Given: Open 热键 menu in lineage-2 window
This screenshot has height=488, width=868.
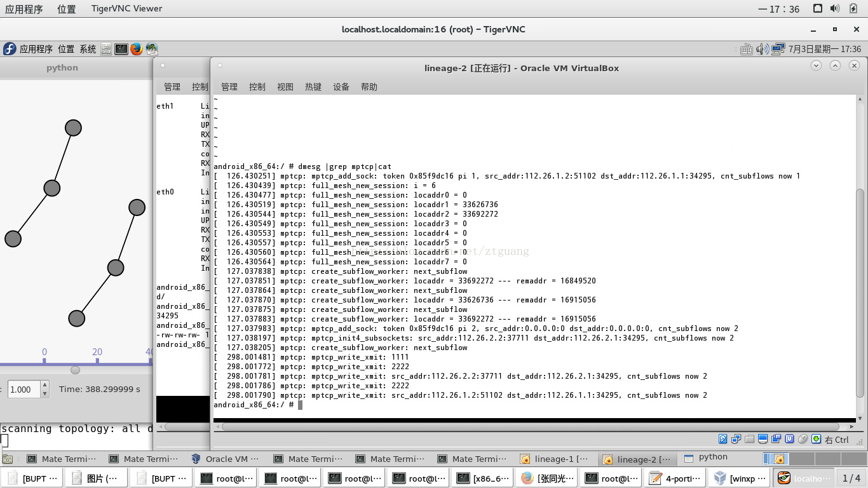Looking at the screenshot, I should (x=313, y=87).
